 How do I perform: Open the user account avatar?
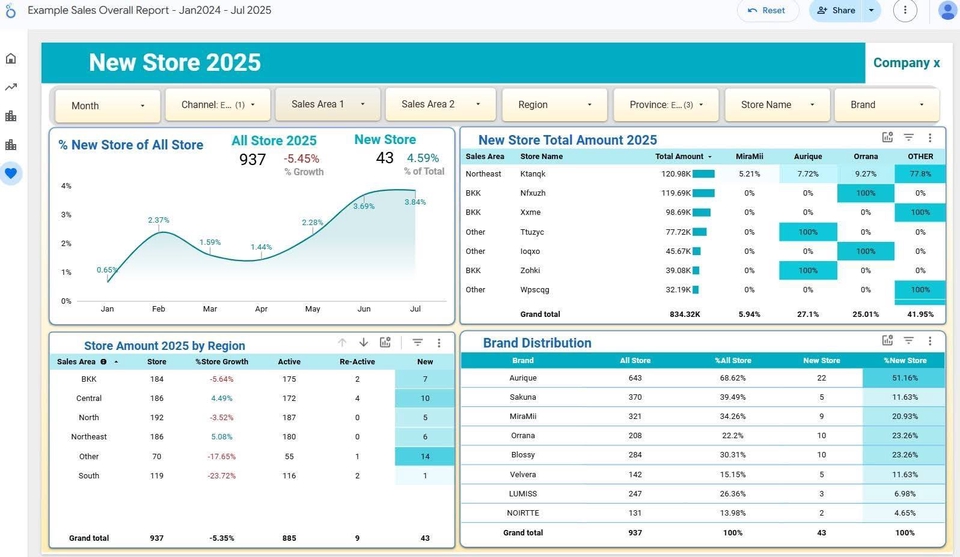click(x=948, y=10)
